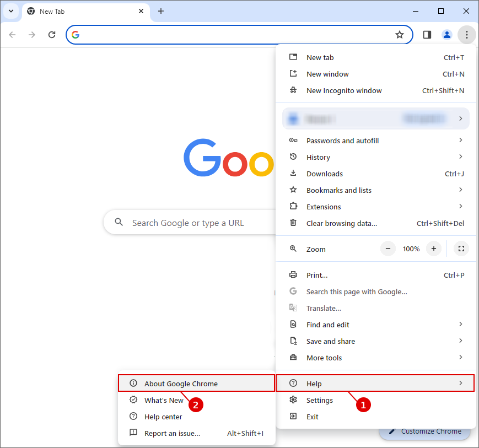Click the Ctrl+Shift+Del shortcut text
Screen dimensions: 479x448
440,223
